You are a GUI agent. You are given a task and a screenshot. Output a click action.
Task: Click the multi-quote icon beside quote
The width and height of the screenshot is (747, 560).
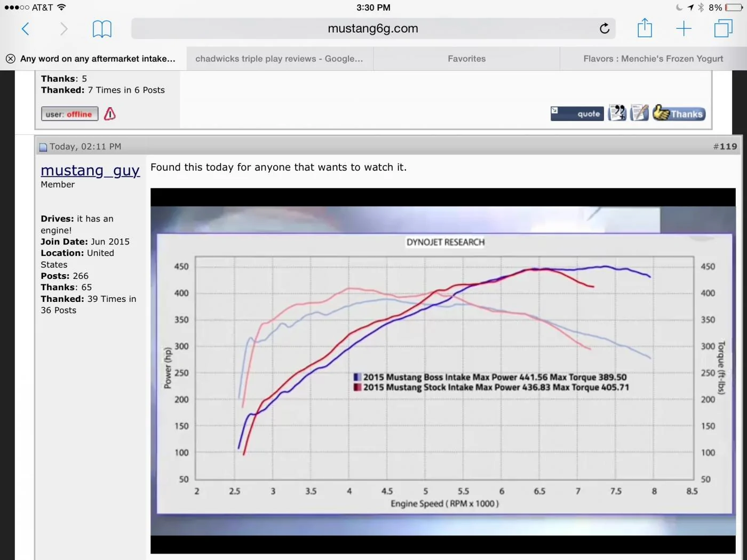[x=617, y=113]
